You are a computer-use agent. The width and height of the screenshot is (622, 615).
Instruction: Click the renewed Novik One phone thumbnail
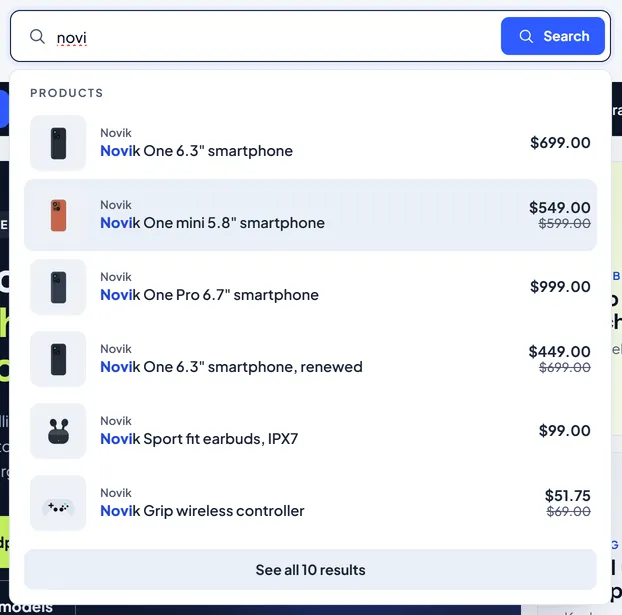point(58,359)
